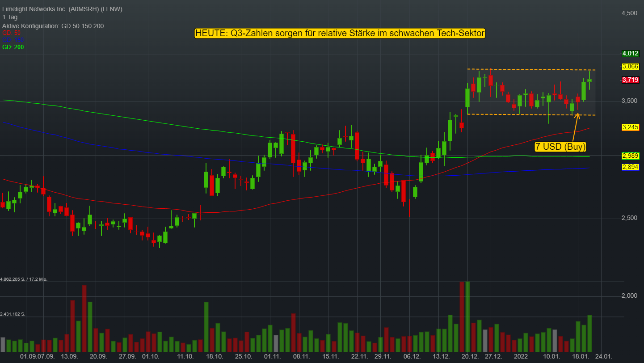The height and width of the screenshot is (363, 644).
Task: Click the 2022 year label on time axis
Action: pos(521,357)
